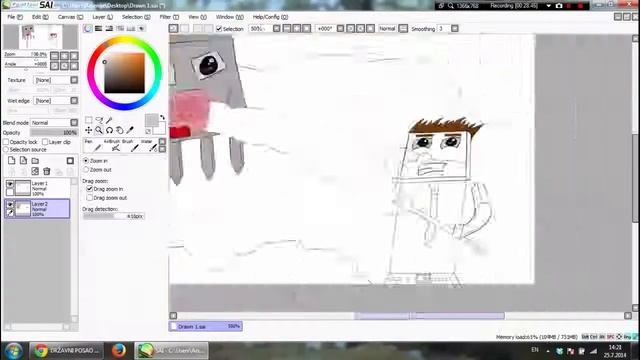Open the Smoothing level dropdown

(x=455, y=29)
